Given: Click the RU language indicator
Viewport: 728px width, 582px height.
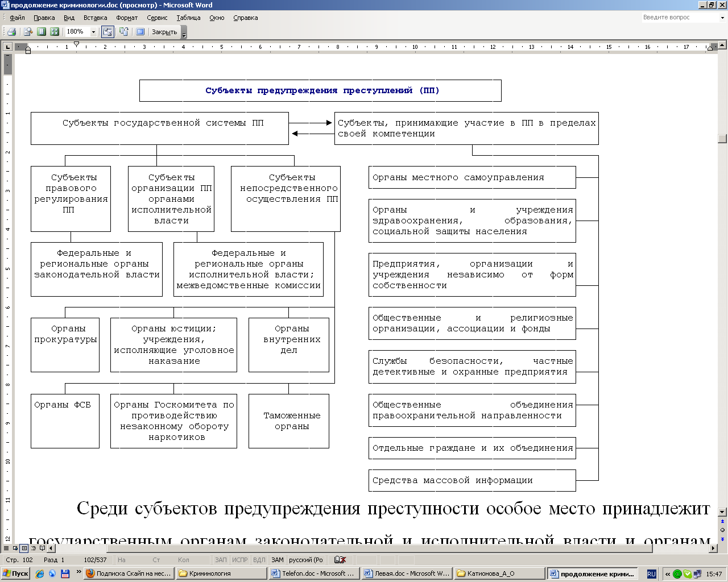Looking at the screenshot, I should (652, 574).
